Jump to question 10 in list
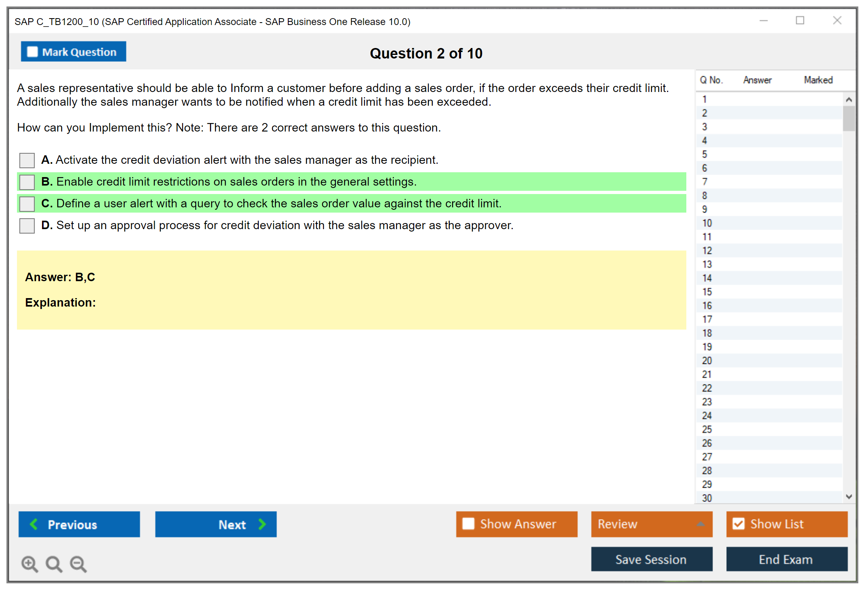 (707, 223)
